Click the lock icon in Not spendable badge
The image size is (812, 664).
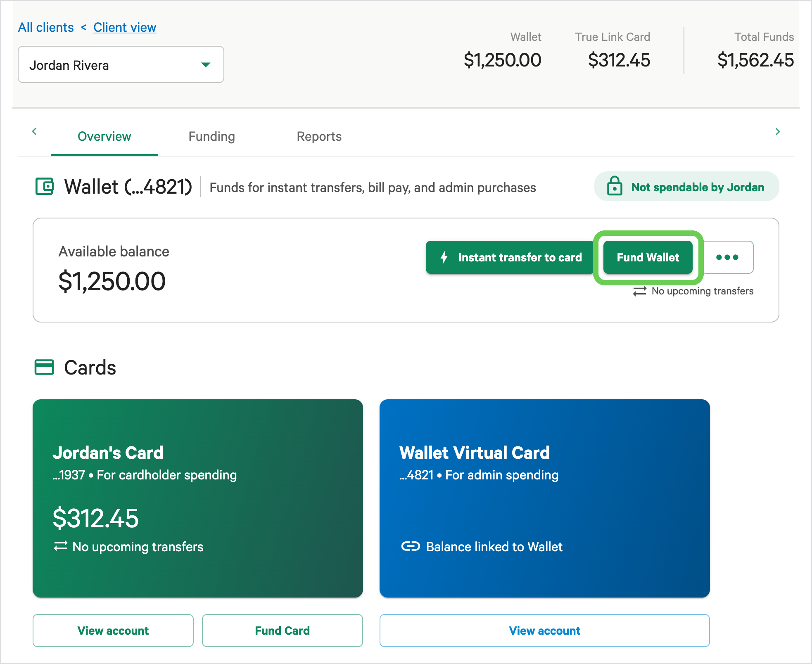coord(615,186)
